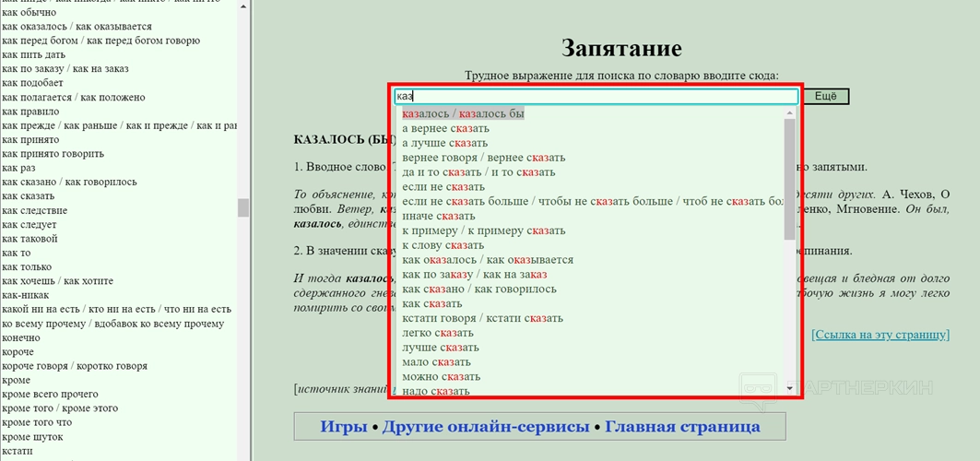Click "как раз" in the left list

tap(18, 168)
